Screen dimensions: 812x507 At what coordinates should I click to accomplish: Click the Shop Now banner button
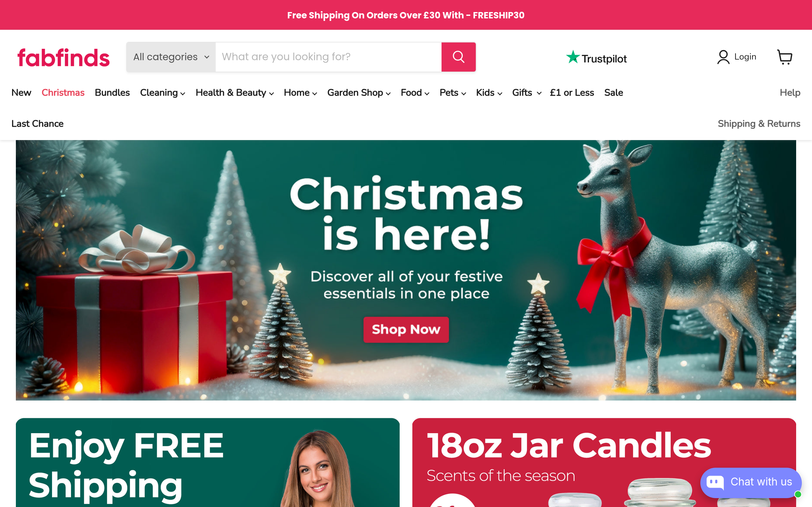pyautogui.click(x=406, y=330)
